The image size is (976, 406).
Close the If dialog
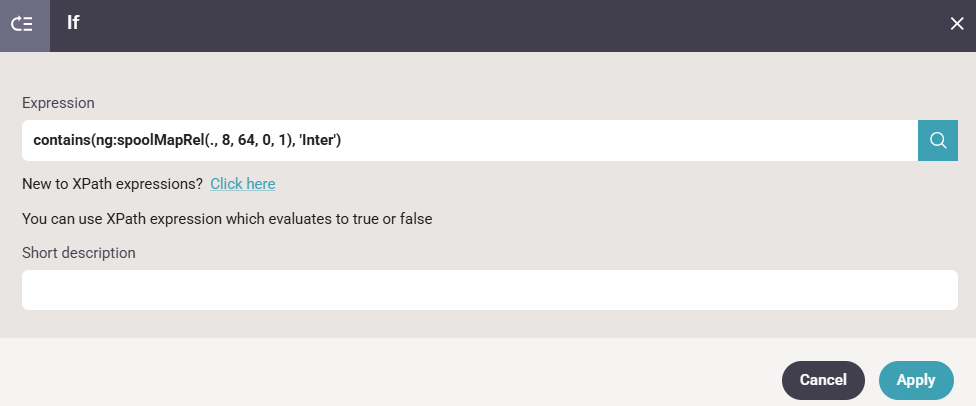click(x=957, y=25)
